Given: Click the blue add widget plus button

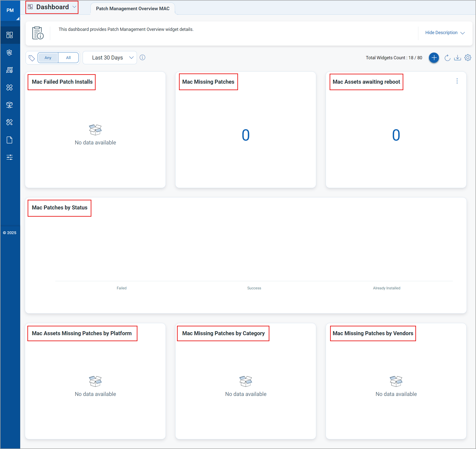Looking at the screenshot, I should click(434, 58).
